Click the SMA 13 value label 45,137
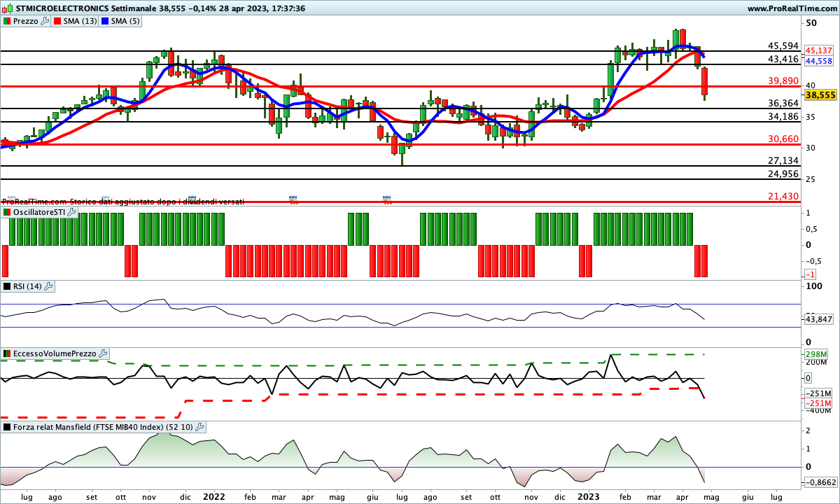 (x=819, y=51)
